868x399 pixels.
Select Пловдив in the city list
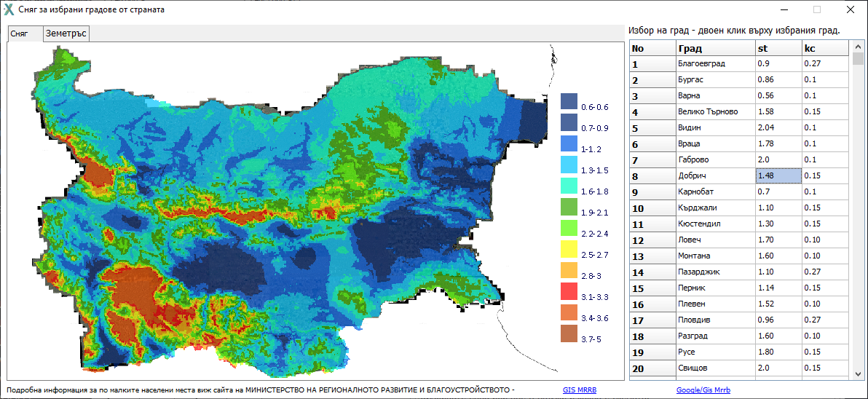[714, 320]
